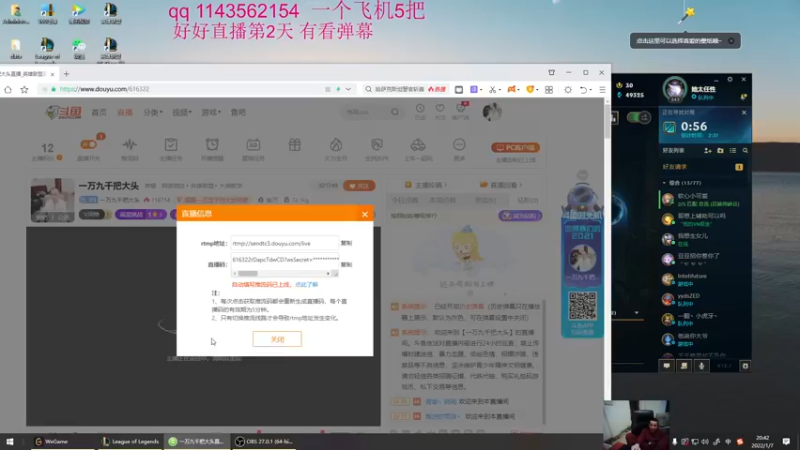Expand the 游戏 nav dropdown
Image resolution: width=800 pixels, height=450 pixels.
211,112
